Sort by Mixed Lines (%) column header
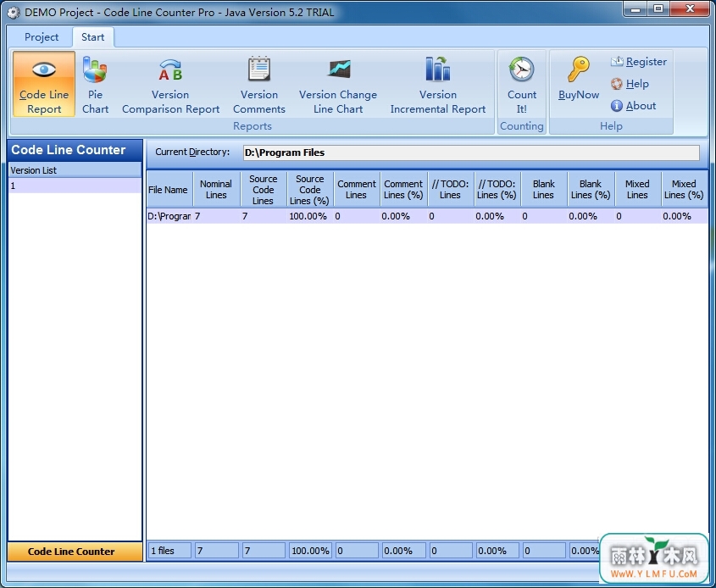 (685, 190)
